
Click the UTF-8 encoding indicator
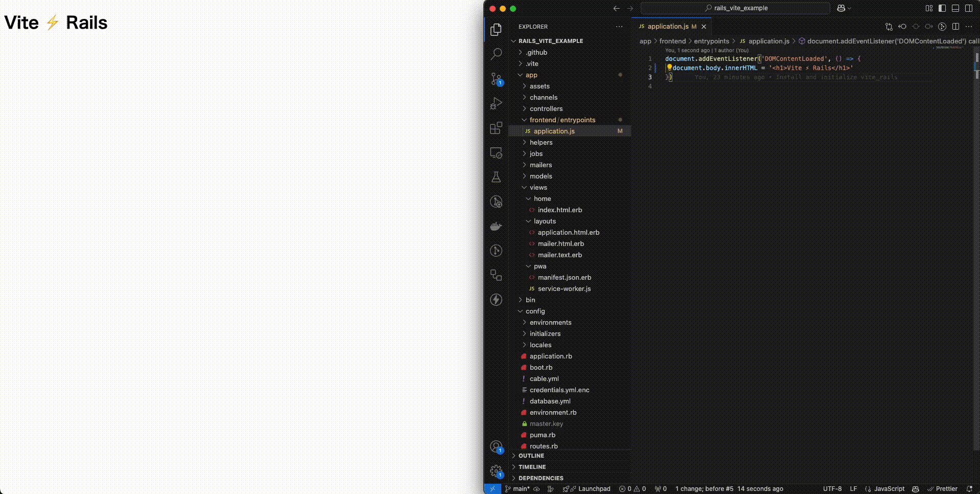click(832, 489)
